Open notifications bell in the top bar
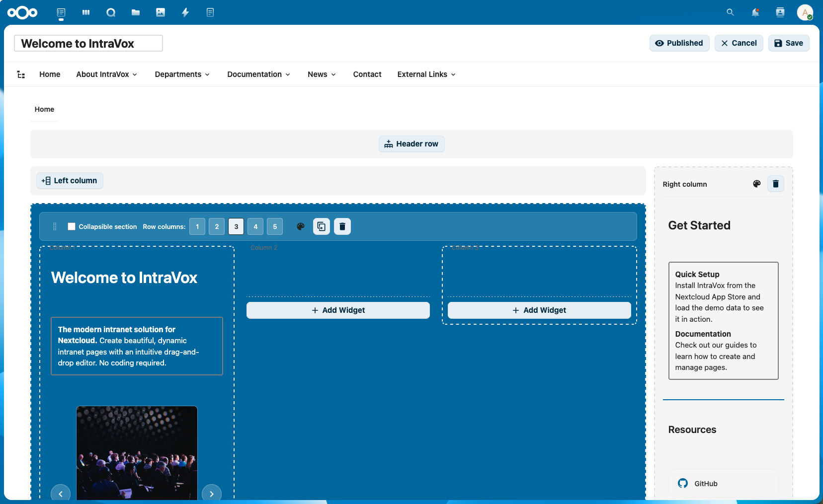 point(755,12)
